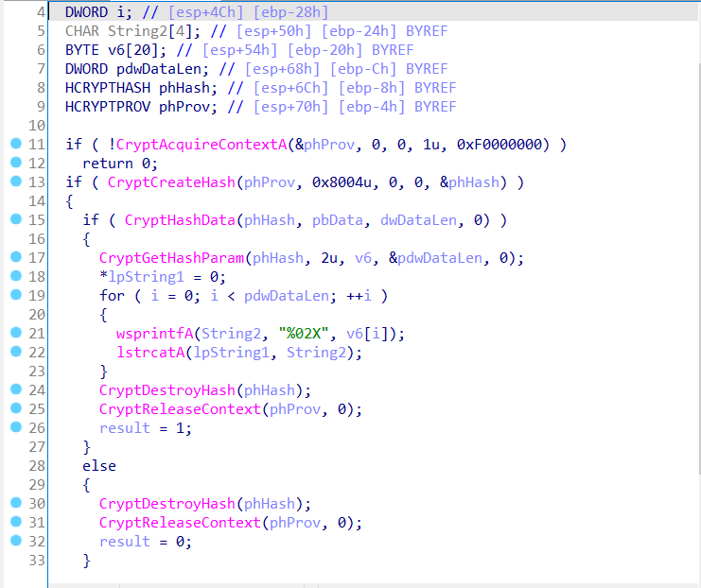Viewport: 701px width, 588px height.
Task: Click the blue dot on line 30
Action: pyautogui.click(x=15, y=503)
